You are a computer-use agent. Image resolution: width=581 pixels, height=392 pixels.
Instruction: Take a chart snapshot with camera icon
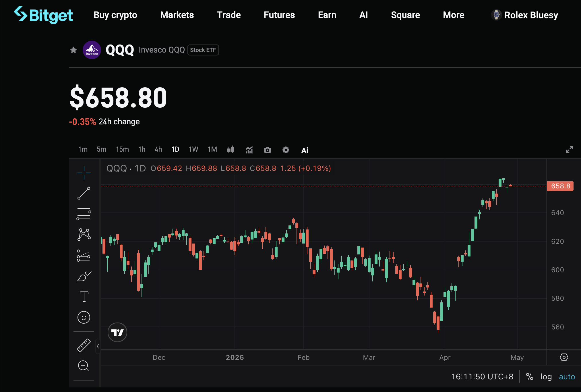tap(267, 150)
